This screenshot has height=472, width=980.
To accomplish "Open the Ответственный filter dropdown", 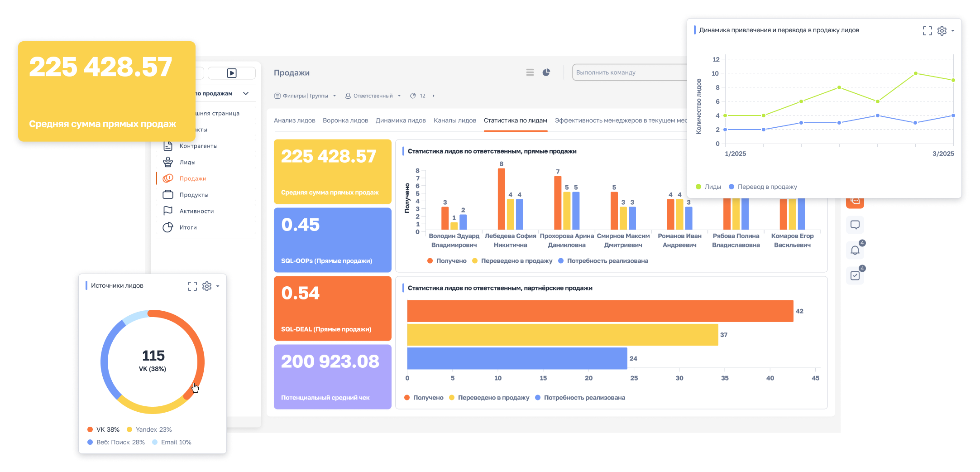I will point(373,96).
